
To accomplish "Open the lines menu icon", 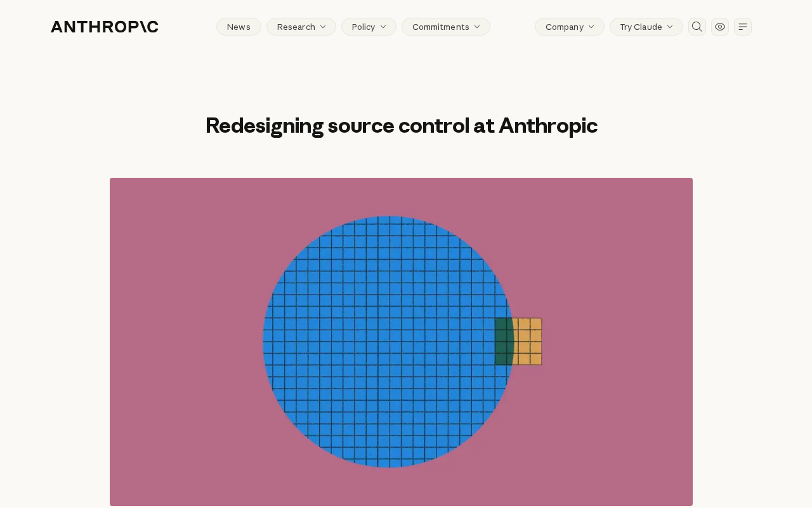I will pos(743,27).
